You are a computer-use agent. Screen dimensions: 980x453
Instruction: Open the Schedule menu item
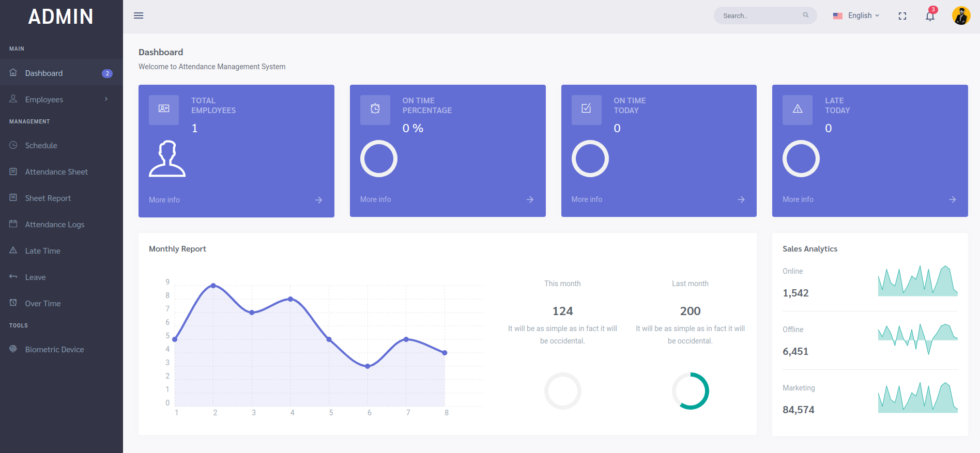click(x=41, y=146)
